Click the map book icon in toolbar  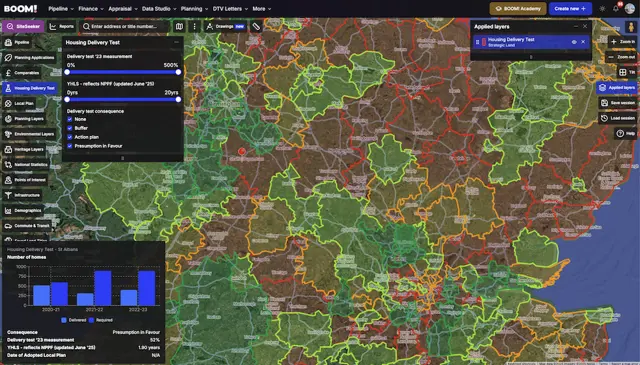click(x=179, y=27)
